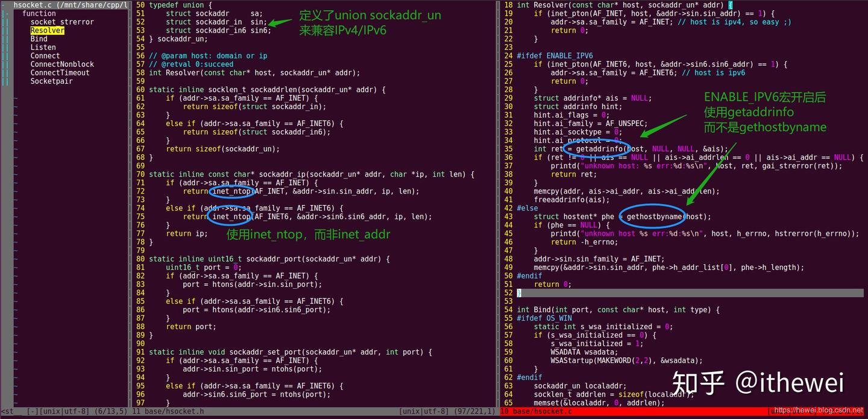Collapse the function group in tag list

coord(39,13)
